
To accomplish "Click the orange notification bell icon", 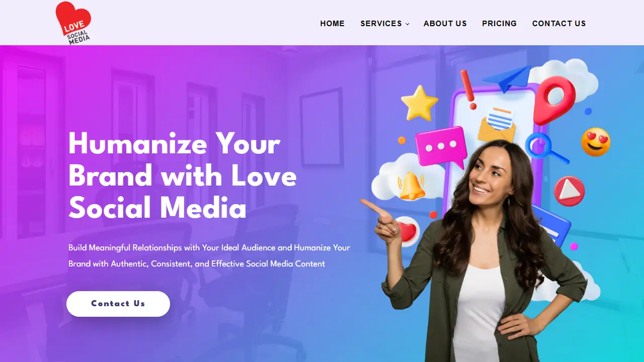I will [x=411, y=186].
